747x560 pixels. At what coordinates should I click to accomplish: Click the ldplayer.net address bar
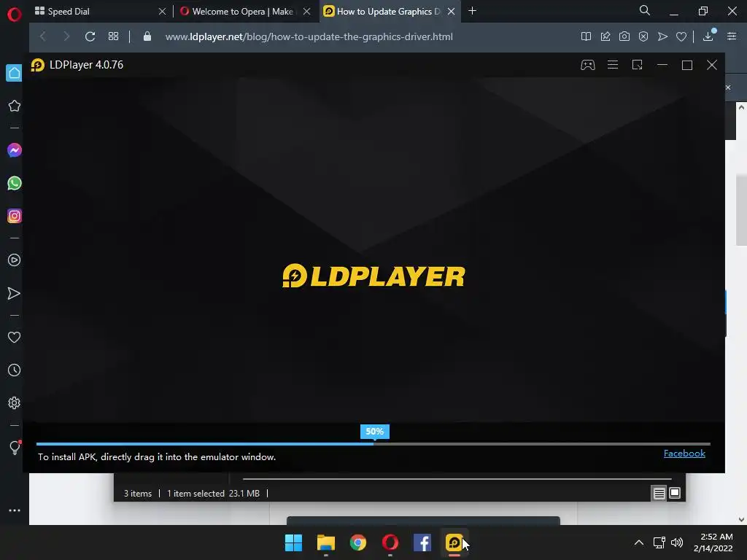[x=309, y=36]
